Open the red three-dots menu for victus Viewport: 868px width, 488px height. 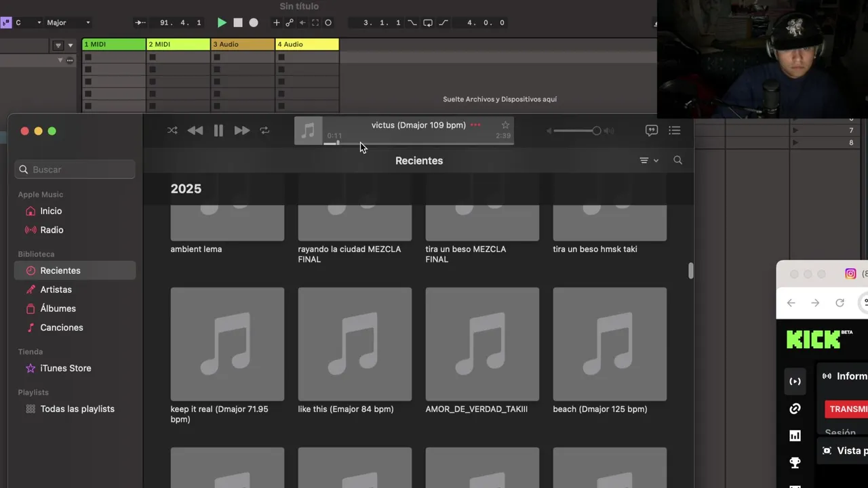475,125
